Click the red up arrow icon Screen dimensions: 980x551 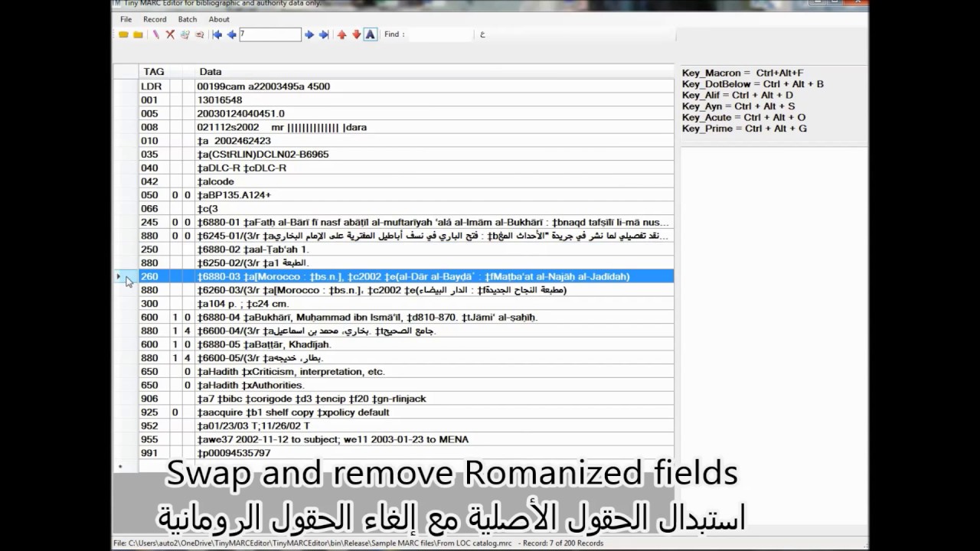tap(342, 34)
